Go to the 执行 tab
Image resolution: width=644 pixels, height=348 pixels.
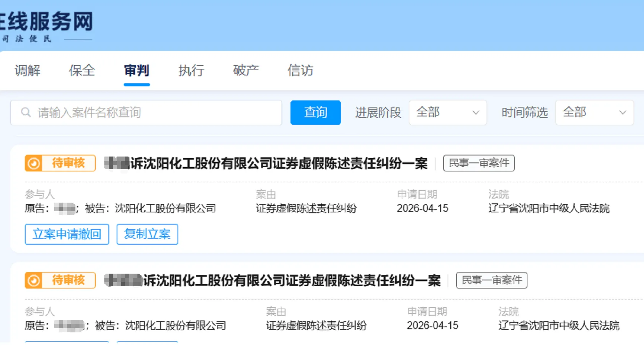pyautogui.click(x=191, y=70)
